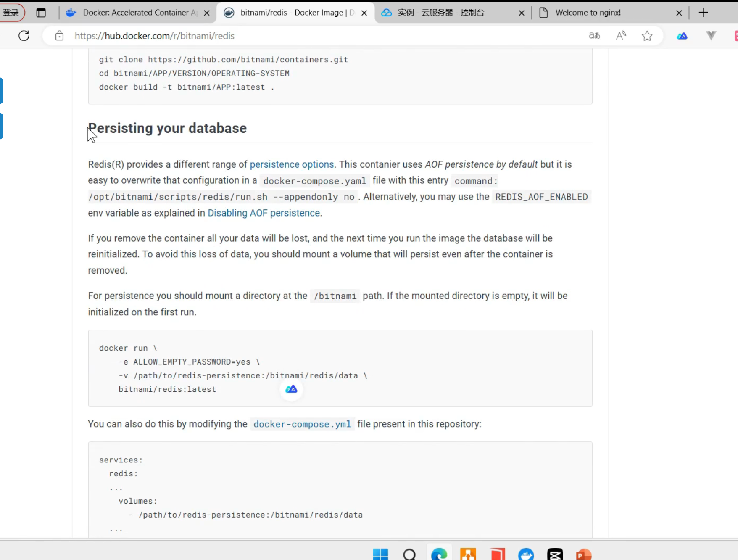The height and width of the screenshot is (560, 738).
Task: Click the -e ALLOW_EMPTY_PASSWORD=yes line
Action: (189, 362)
